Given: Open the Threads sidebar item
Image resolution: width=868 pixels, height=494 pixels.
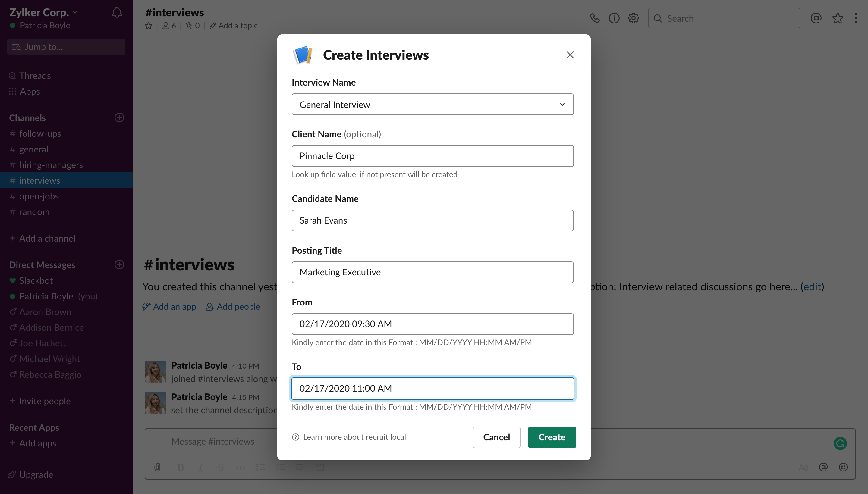Looking at the screenshot, I should point(35,76).
